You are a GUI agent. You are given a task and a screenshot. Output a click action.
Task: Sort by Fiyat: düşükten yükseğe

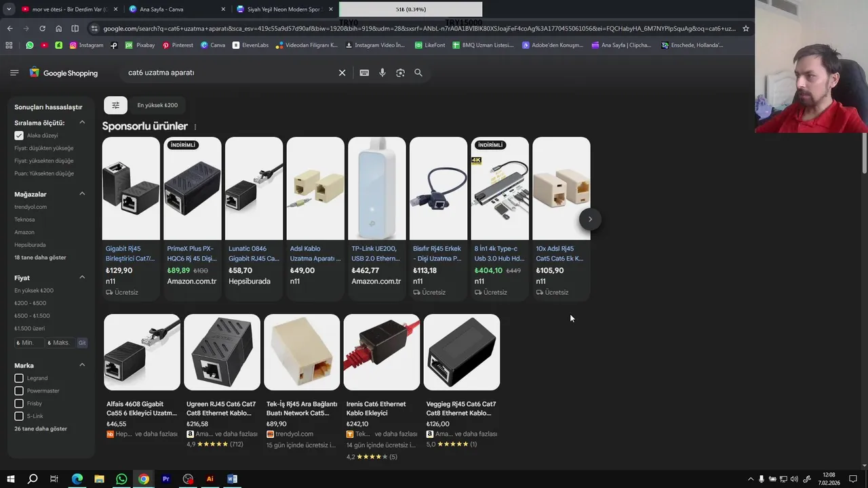[44, 148]
